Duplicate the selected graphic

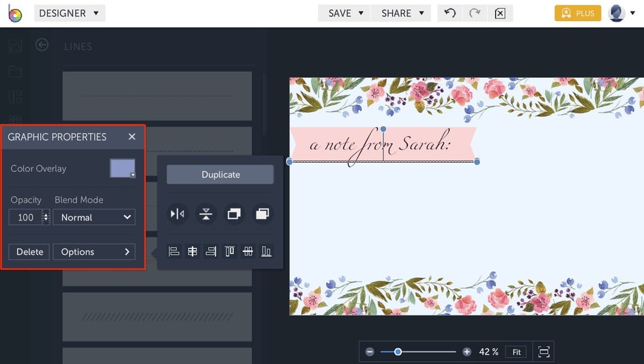[220, 174]
